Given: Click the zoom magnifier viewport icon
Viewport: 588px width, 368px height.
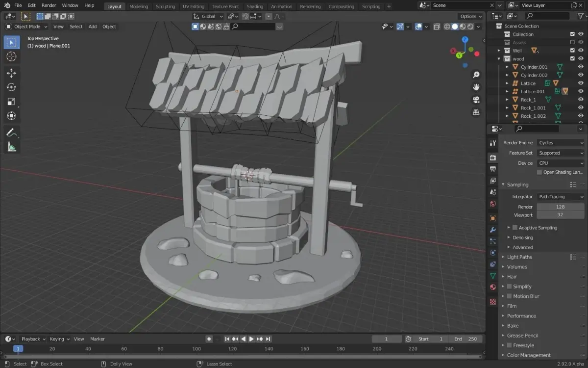Looking at the screenshot, I should [x=476, y=75].
